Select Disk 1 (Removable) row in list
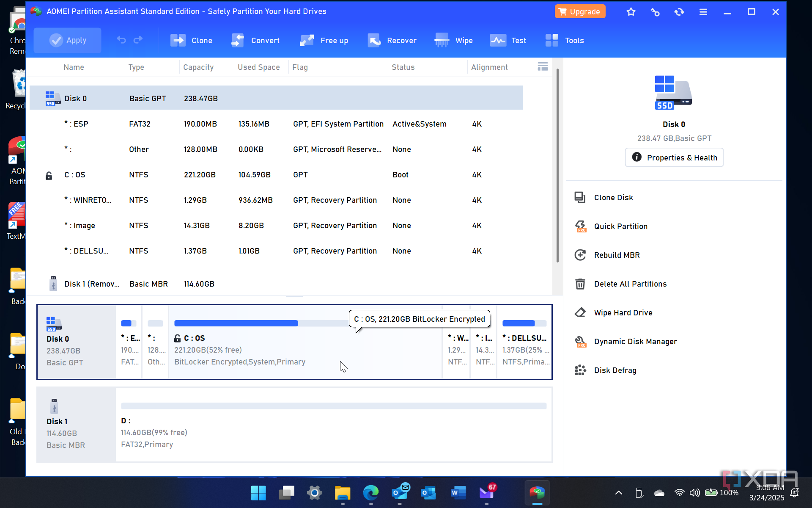The image size is (812, 508). tap(276, 284)
